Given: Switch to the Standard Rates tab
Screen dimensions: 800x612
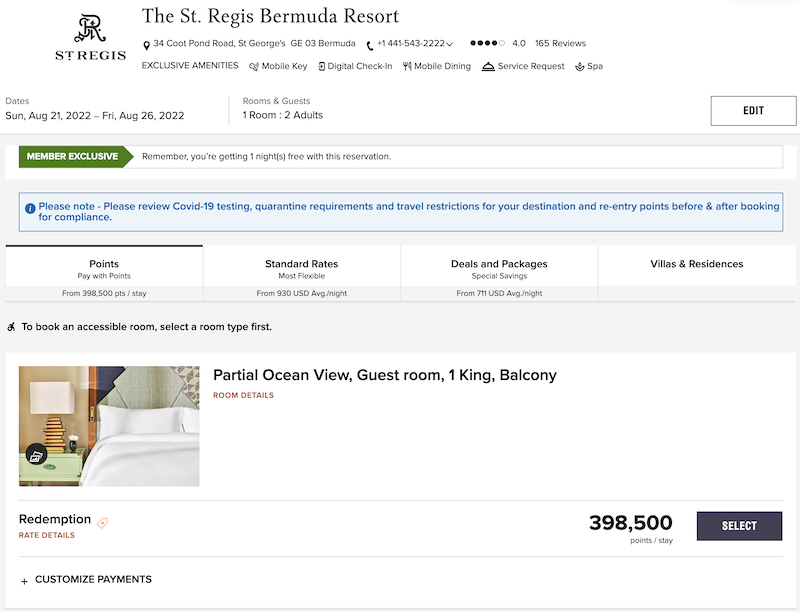Looking at the screenshot, I should click(302, 273).
